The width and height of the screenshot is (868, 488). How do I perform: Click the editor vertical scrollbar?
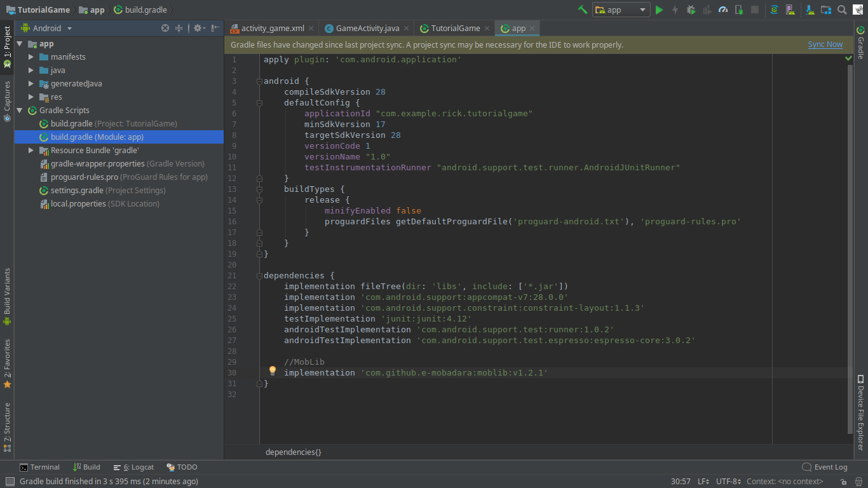point(850,248)
